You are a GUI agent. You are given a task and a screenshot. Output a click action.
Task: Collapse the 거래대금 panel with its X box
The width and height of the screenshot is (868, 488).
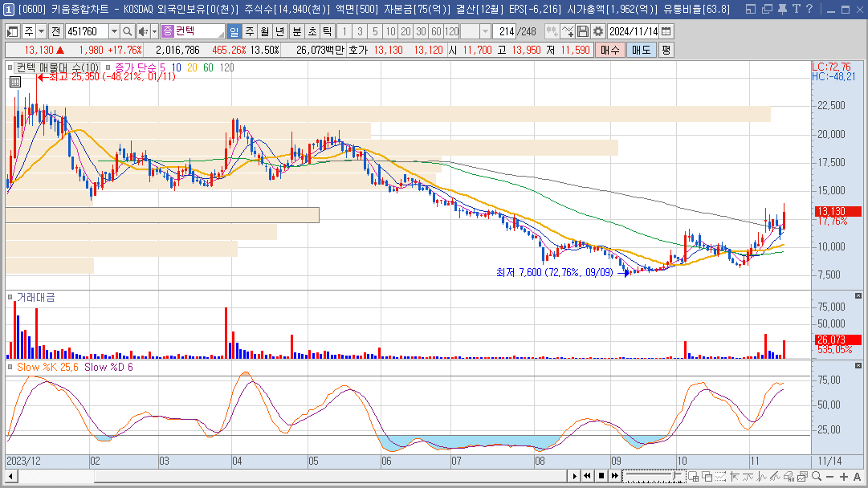coord(858,296)
